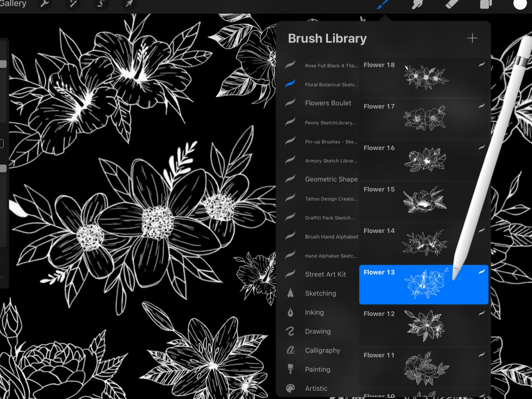Image resolution: width=532 pixels, height=399 pixels.
Task: Open Geometric Shape brush set
Action: pos(322,179)
